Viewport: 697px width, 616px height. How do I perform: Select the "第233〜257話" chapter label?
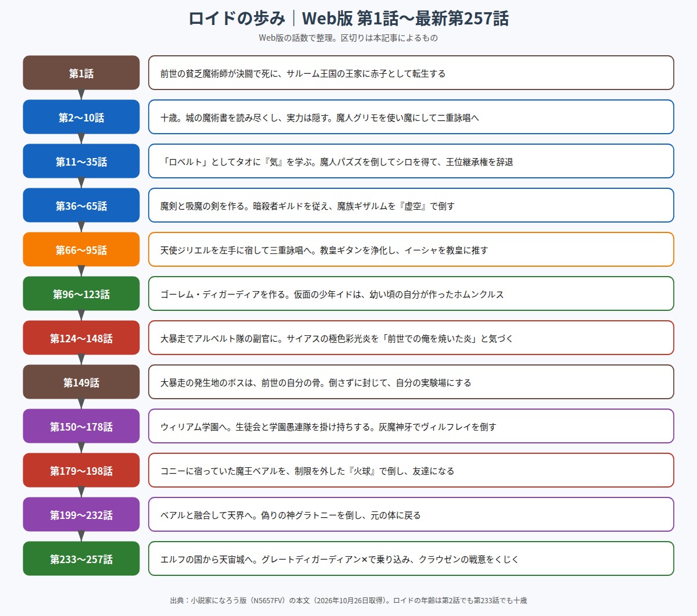point(81,559)
